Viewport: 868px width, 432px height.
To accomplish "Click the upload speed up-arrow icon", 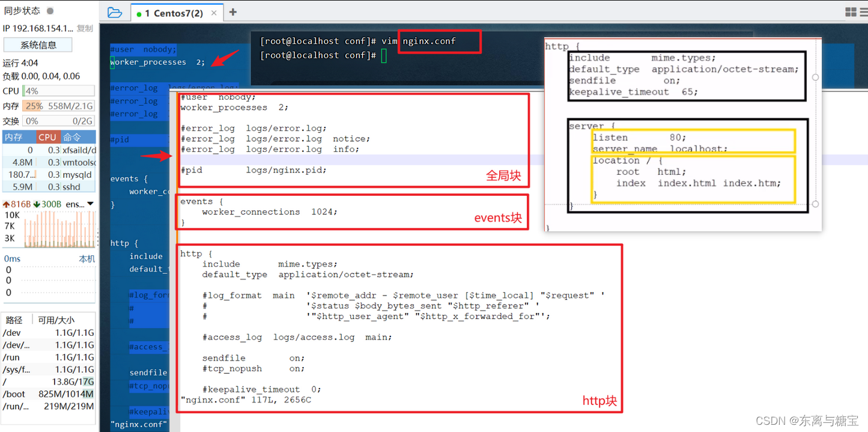I will (x=7, y=204).
